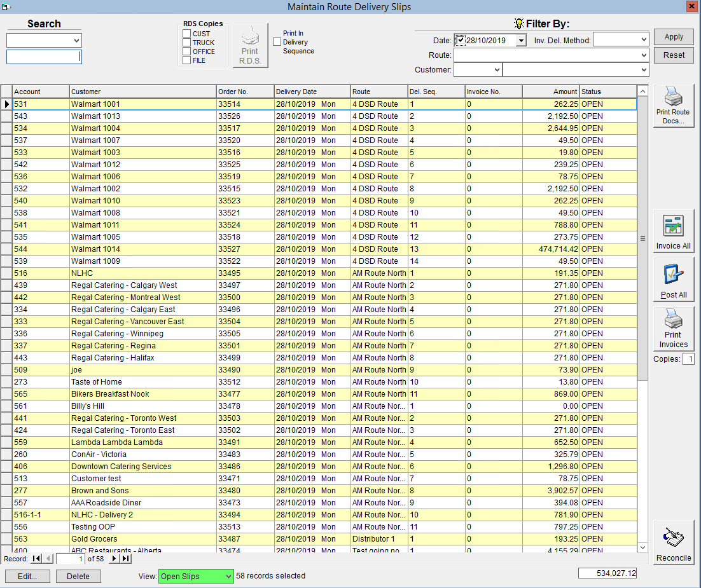Click Distributor 1 route cell
Image resolution: width=701 pixels, height=588 pixels.
(379, 539)
